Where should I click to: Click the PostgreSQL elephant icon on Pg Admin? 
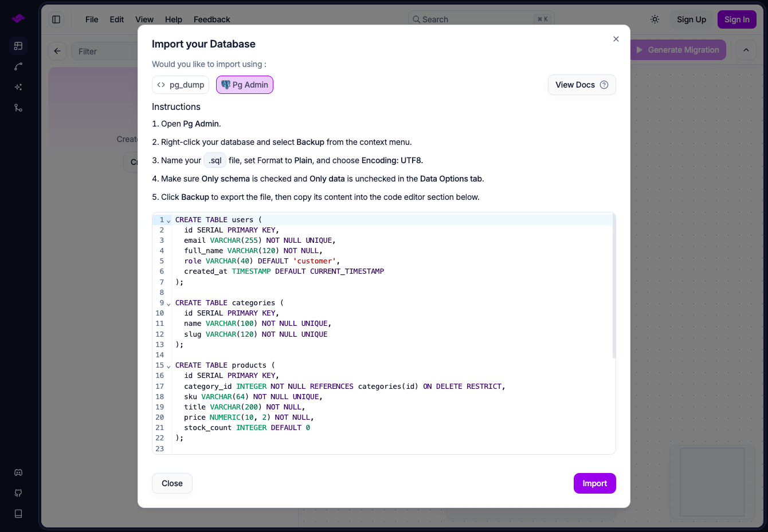coord(226,85)
